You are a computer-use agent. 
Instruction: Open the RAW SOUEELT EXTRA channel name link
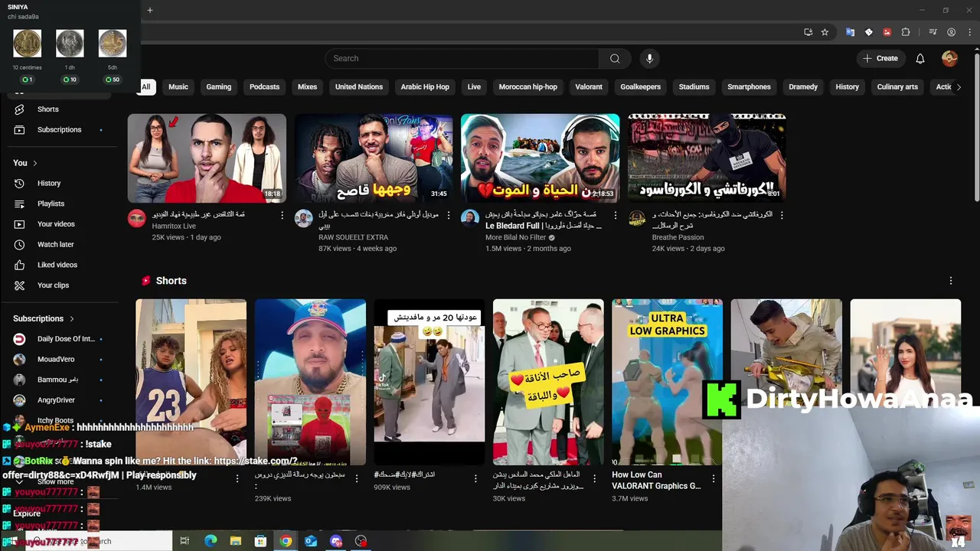pyautogui.click(x=353, y=237)
